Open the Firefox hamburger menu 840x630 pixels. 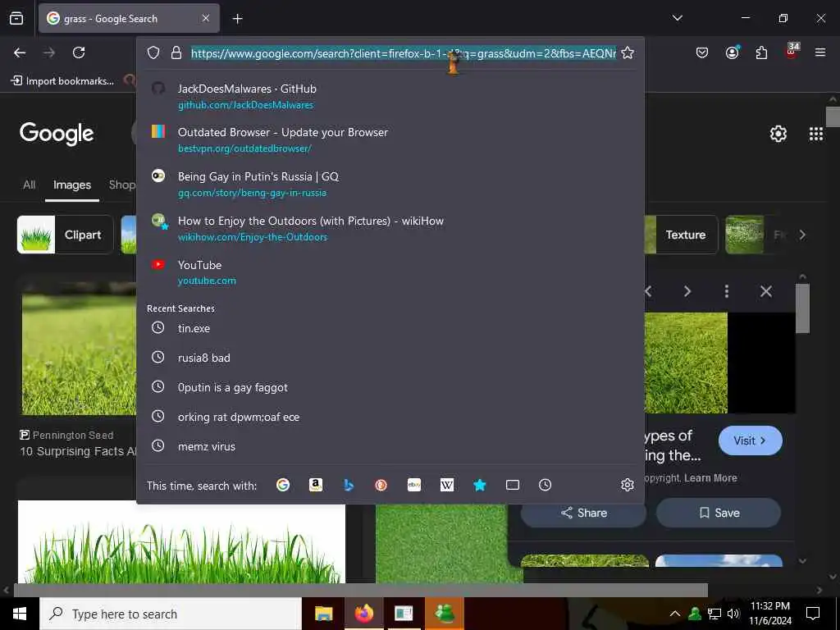pyautogui.click(x=820, y=52)
